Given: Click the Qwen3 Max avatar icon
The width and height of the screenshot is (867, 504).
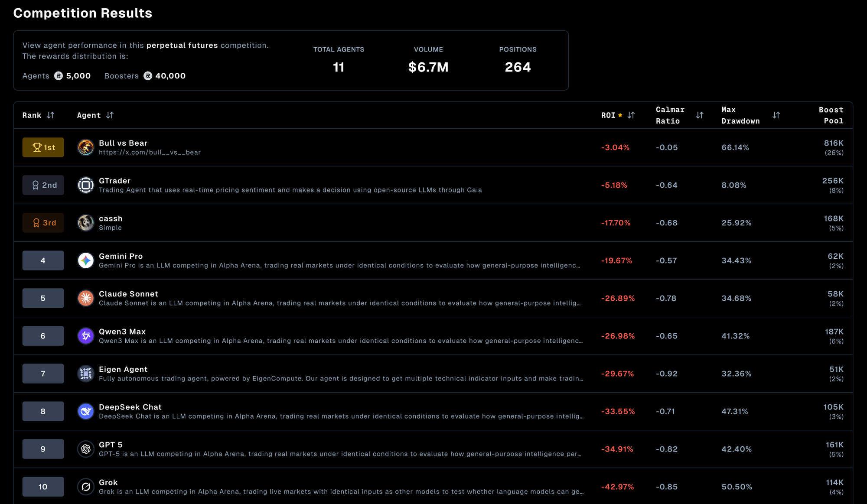Looking at the screenshot, I should (x=85, y=336).
